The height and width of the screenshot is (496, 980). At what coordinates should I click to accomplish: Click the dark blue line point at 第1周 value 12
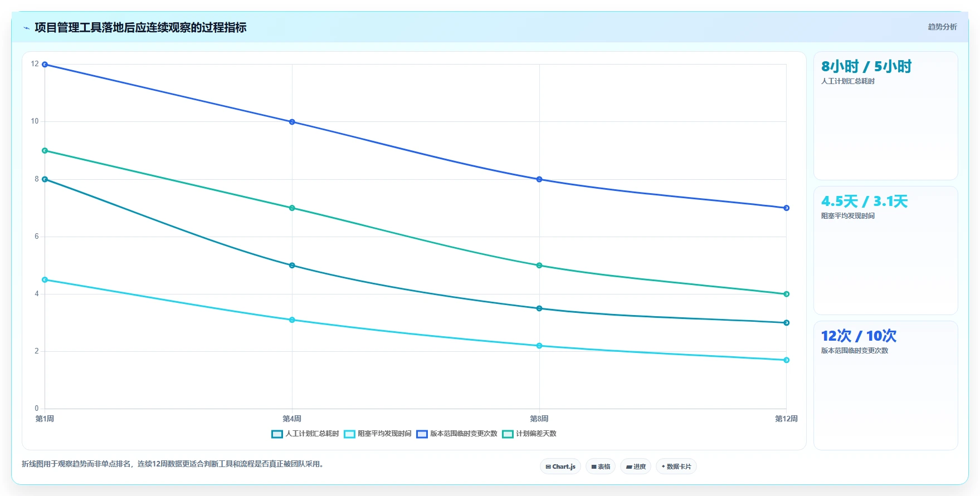(x=45, y=65)
